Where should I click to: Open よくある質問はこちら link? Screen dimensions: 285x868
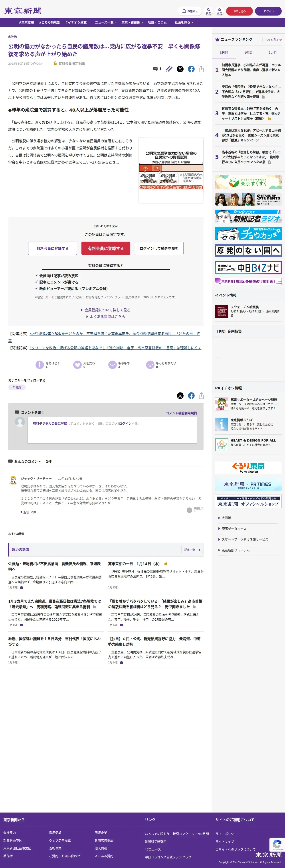pos(106,317)
